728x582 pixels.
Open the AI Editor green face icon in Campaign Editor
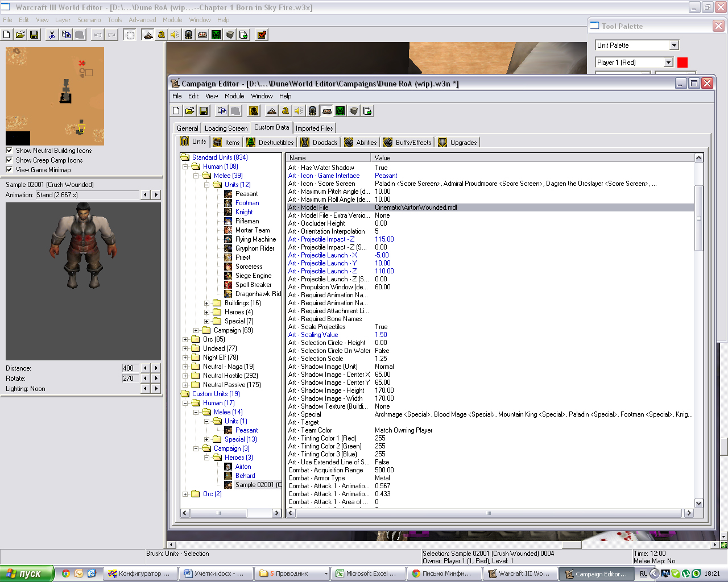340,111
